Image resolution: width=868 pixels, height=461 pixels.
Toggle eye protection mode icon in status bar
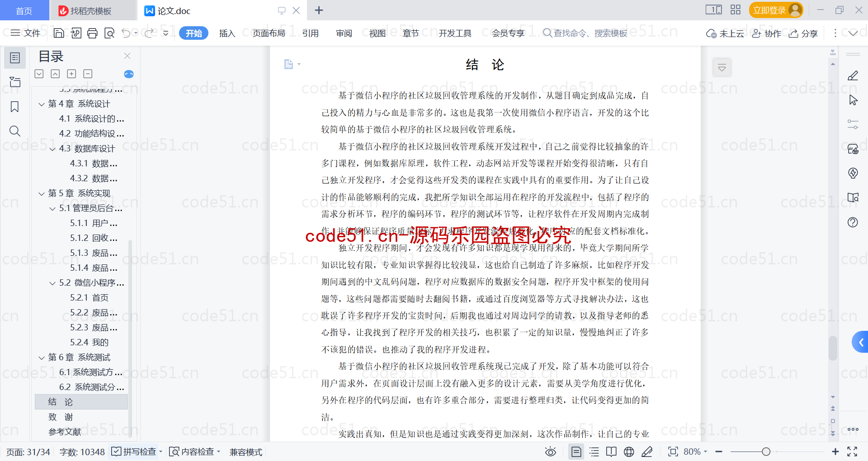tap(550, 452)
